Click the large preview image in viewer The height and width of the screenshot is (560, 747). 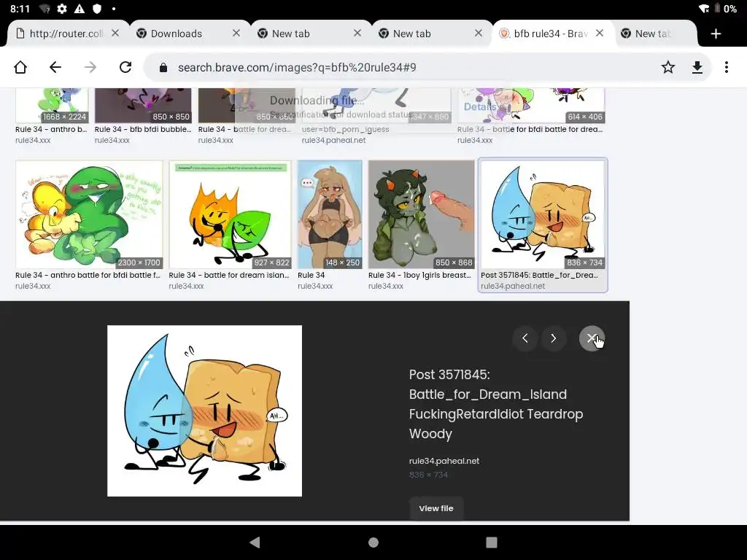[204, 411]
